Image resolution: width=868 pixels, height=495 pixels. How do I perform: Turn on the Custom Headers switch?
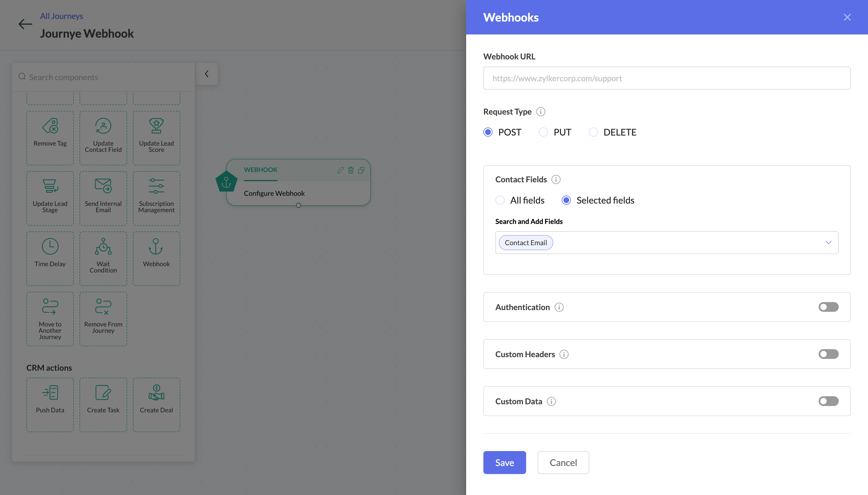[x=828, y=354]
